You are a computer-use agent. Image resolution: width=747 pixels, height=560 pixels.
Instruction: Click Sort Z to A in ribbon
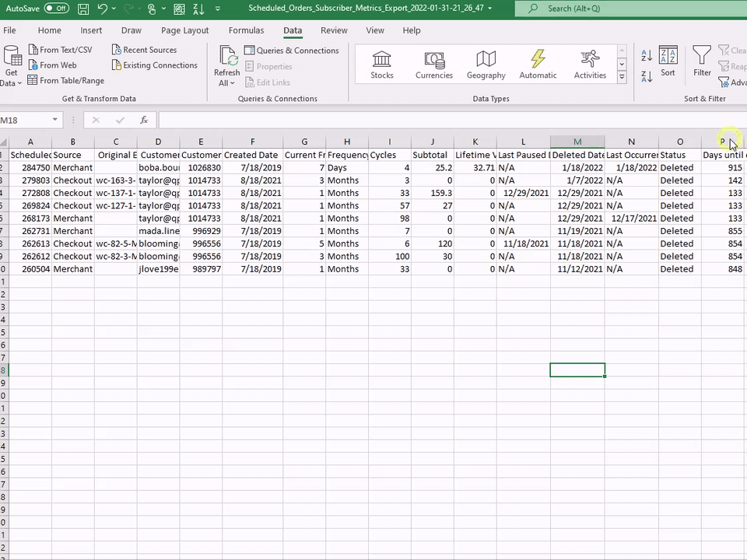click(x=647, y=76)
